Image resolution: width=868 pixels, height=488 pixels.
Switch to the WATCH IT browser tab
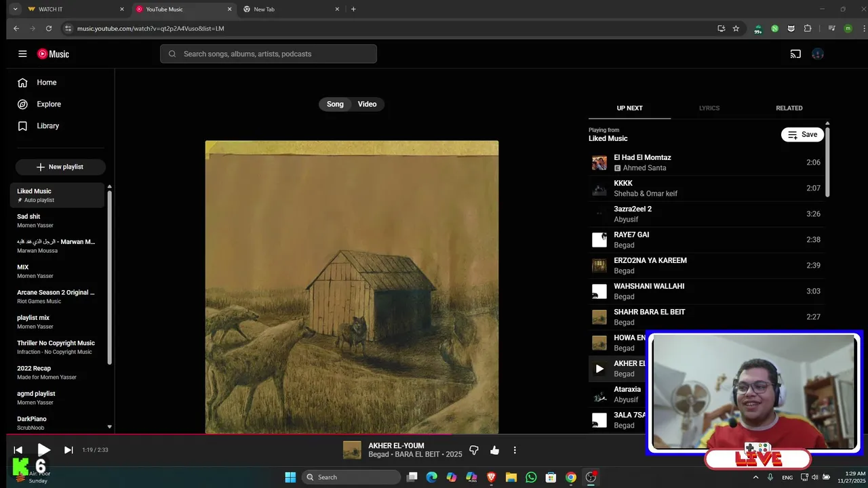coord(75,9)
